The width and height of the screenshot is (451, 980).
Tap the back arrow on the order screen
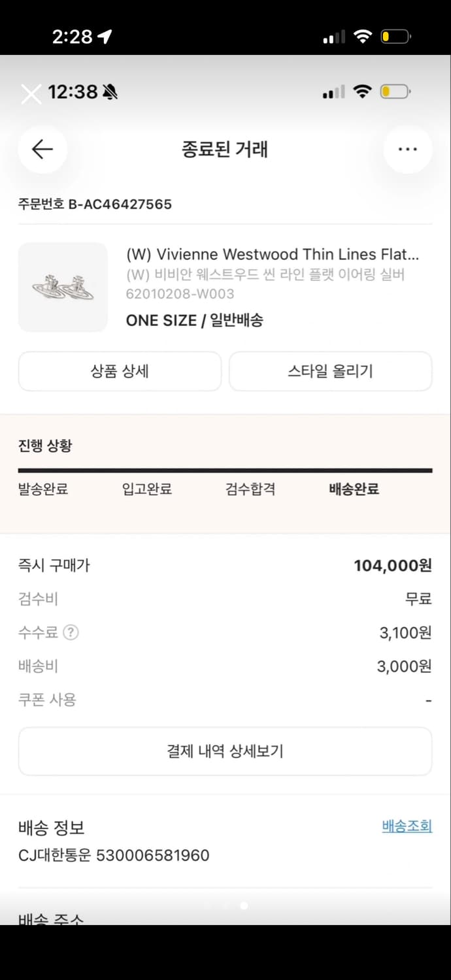(42, 149)
